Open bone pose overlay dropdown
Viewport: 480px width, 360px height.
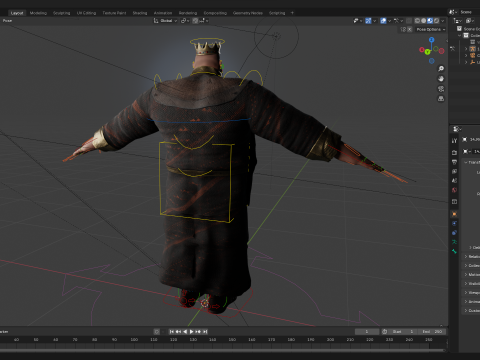coord(398,21)
